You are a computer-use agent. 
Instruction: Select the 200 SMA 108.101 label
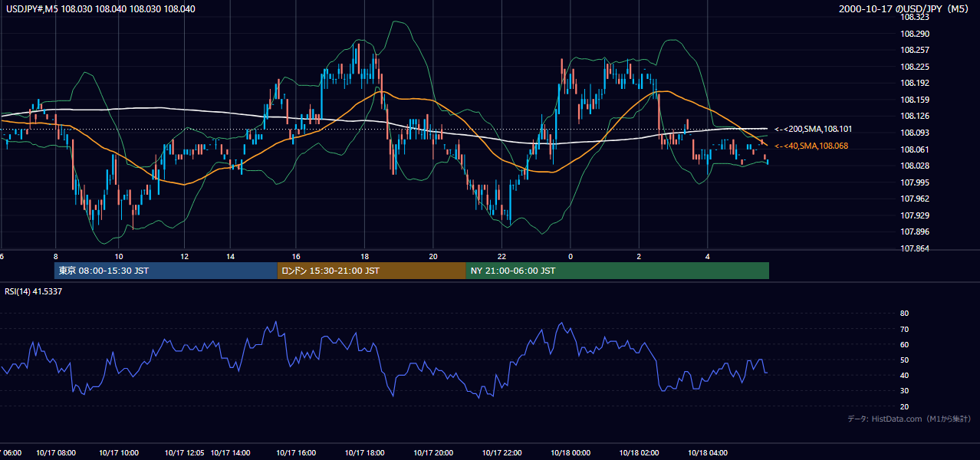pyautogui.click(x=813, y=129)
